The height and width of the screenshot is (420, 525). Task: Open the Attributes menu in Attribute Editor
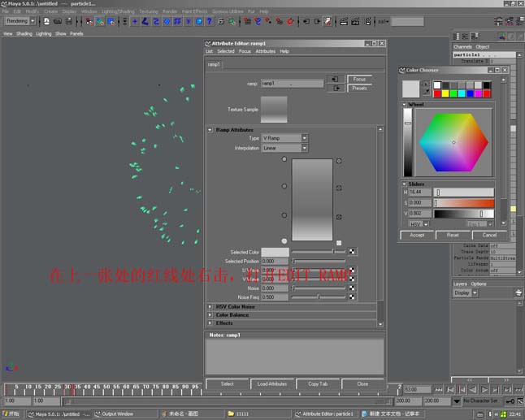pyautogui.click(x=266, y=51)
